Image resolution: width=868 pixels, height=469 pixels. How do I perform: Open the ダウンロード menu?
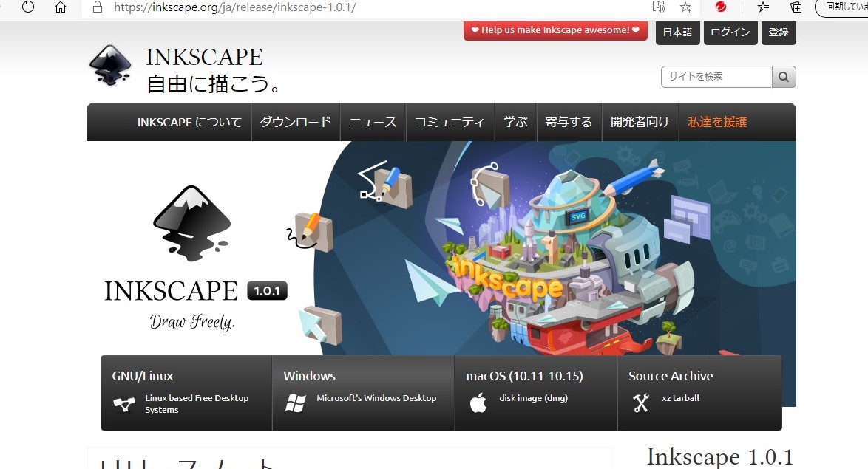pos(296,122)
